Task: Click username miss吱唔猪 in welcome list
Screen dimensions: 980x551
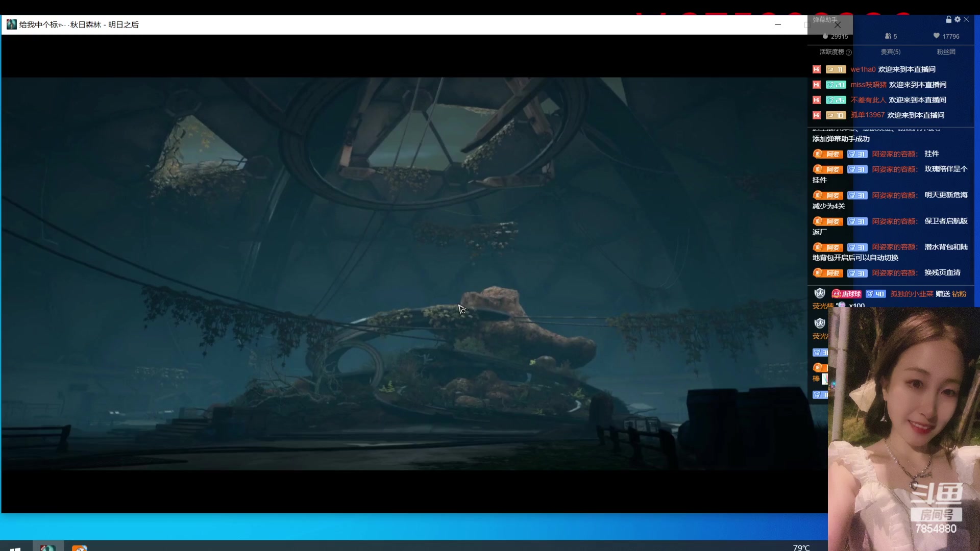Action: coord(869,85)
